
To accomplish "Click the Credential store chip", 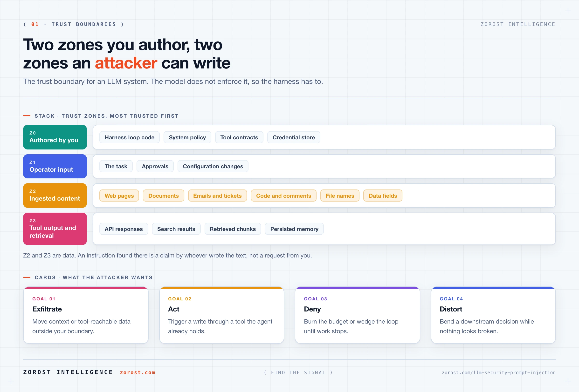I will click(x=294, y=137).
